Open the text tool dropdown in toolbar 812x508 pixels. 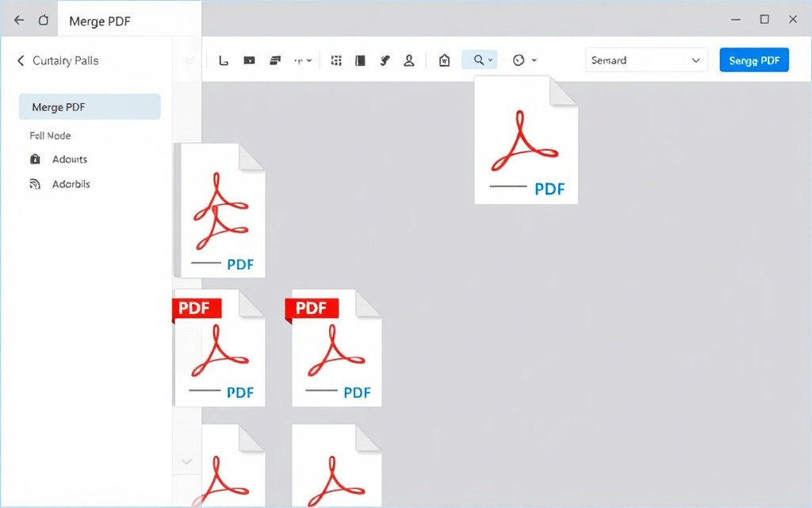coord(303,60)
